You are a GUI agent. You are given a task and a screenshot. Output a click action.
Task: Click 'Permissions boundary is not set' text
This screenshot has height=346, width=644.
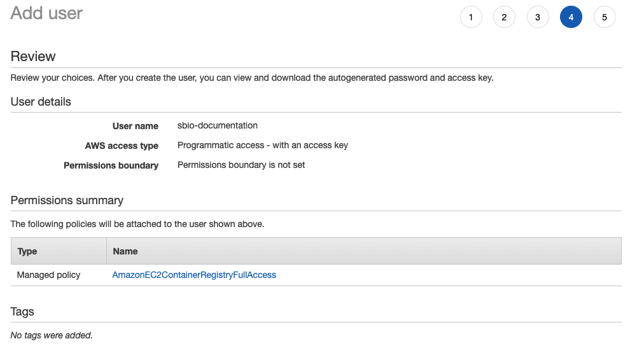[241, 165]
